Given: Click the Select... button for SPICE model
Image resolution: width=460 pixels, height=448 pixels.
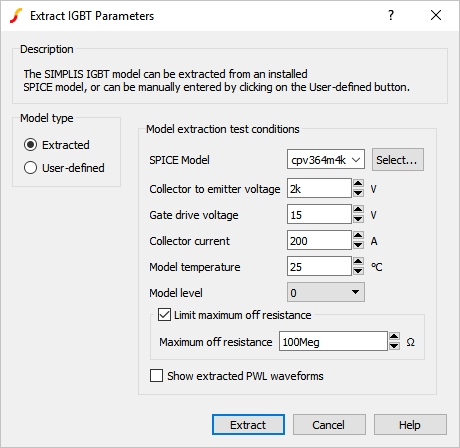Looking at the screenshot, I should pos(398,160).
